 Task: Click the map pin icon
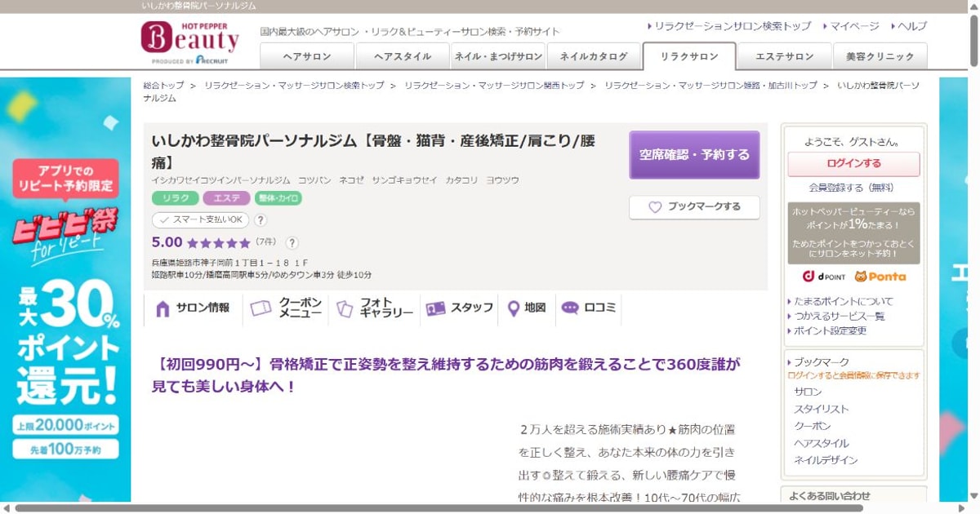(514, 308)
